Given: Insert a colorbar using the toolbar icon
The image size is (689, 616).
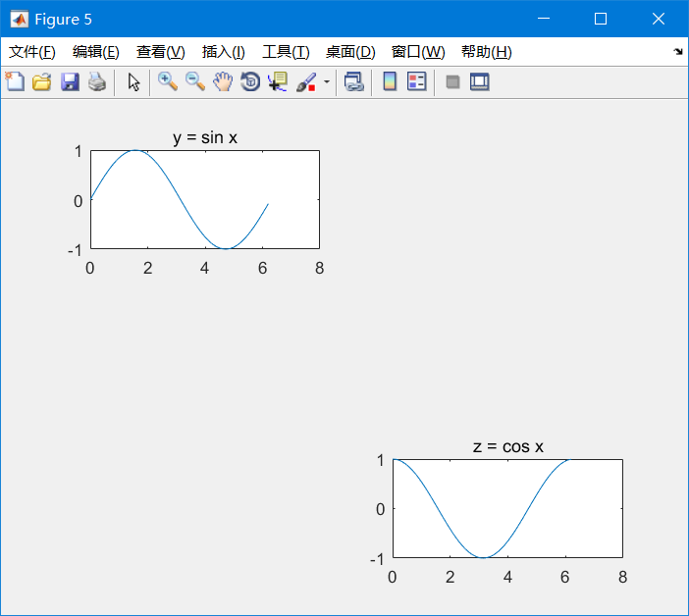Looking at the screenshot, I should click(x=390, y=81).
